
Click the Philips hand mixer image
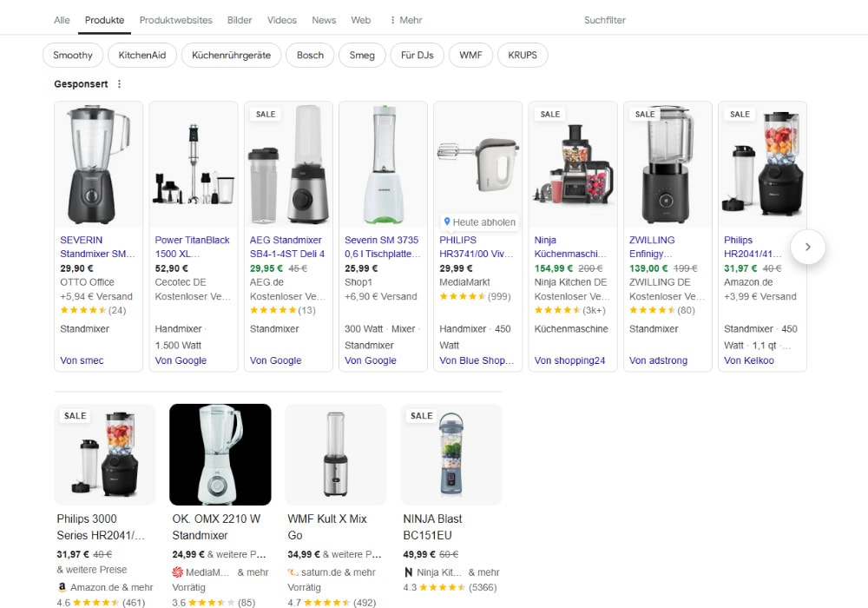click(x=477, y=164)
